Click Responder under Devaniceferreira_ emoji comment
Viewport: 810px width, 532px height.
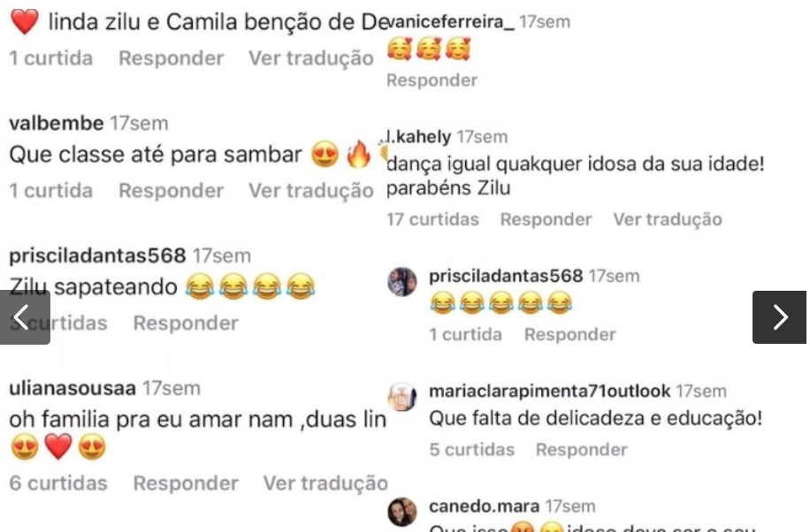[432, 80]
